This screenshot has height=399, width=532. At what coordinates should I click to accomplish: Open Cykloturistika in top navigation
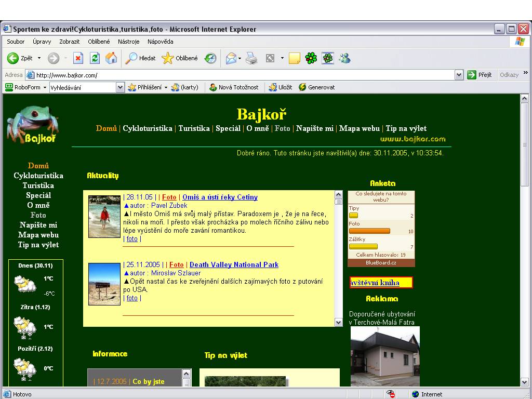(147, 128)
